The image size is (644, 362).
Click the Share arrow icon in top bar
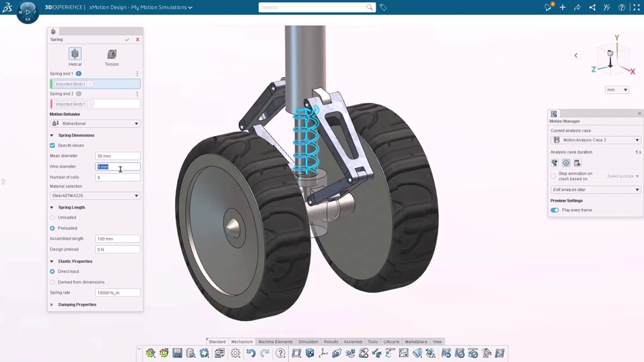click(577, 7)
